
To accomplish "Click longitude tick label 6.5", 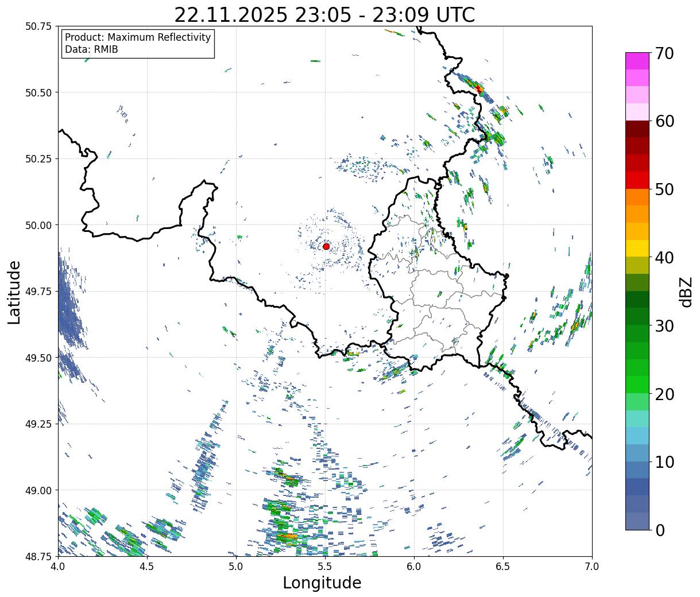I will 503,567.
